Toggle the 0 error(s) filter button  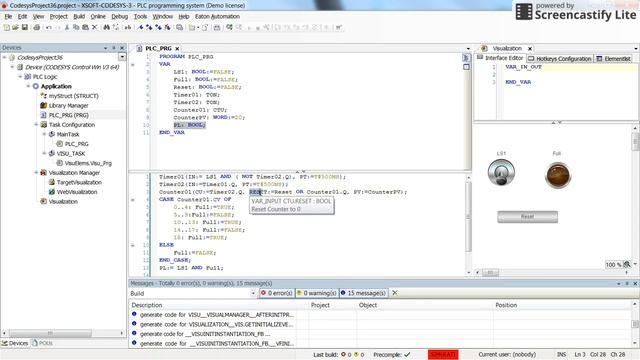point(276,293)
